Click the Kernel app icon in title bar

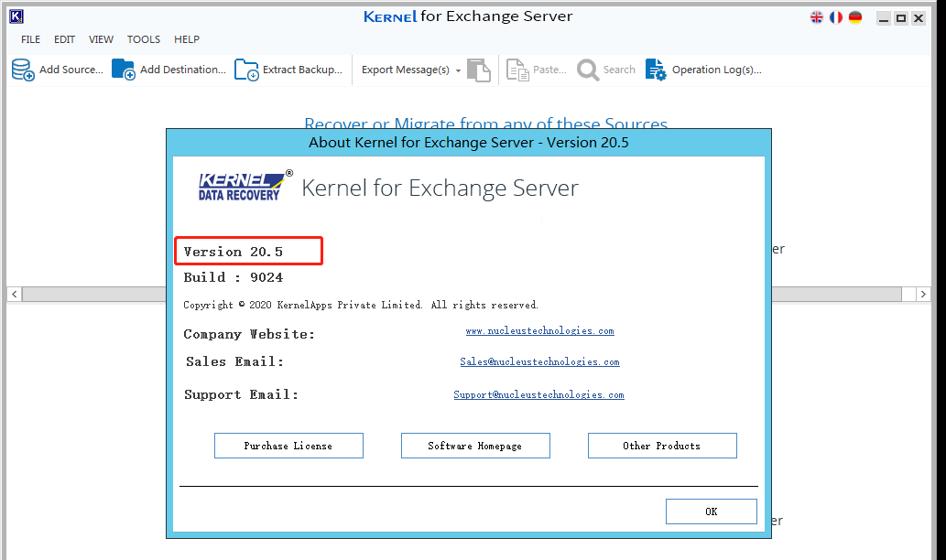tap(16, 16)
